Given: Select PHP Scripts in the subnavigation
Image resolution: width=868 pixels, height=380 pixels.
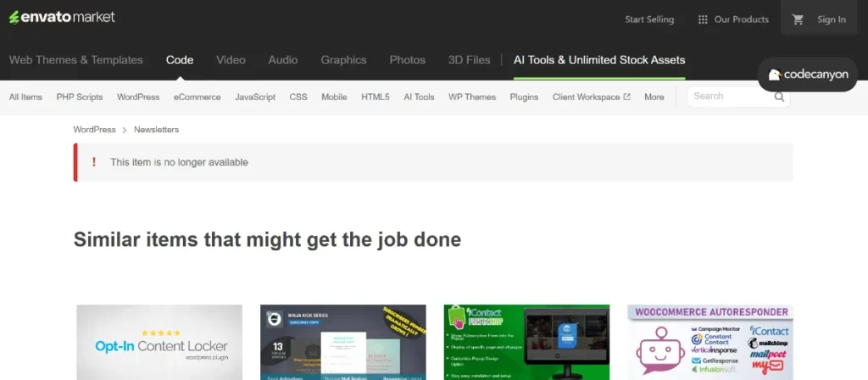Looking at the screenshot, I should tap(80, 97).
